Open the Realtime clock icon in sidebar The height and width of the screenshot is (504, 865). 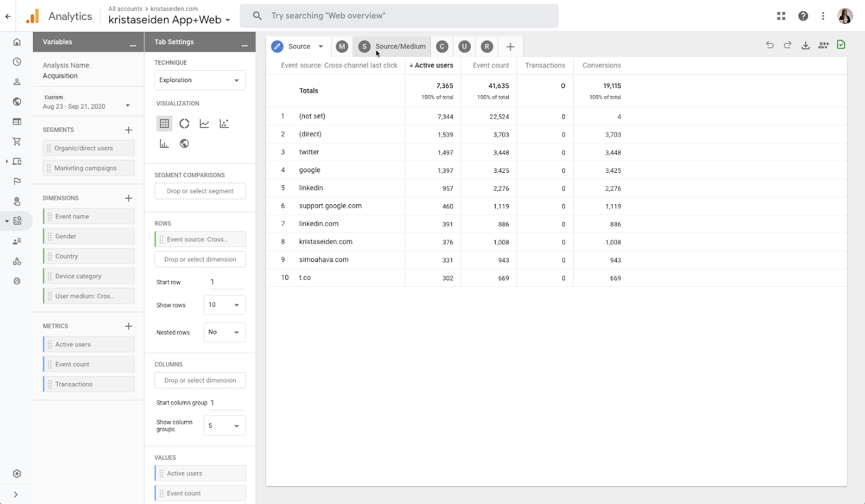coord(17,62)
